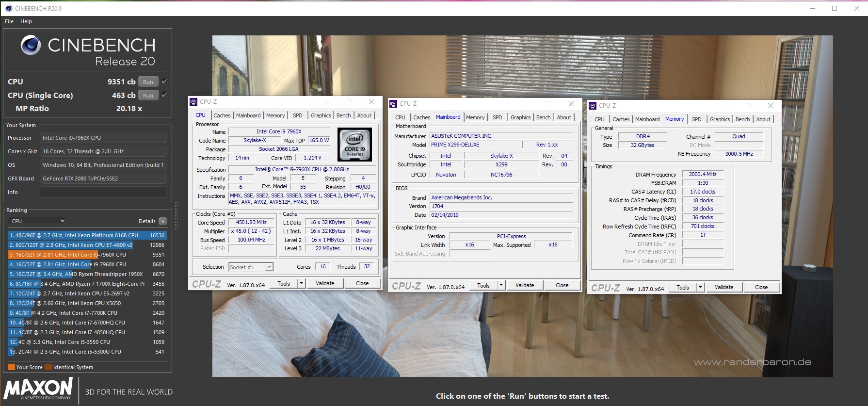868x406 pixels.
Task: Click Close button in first CPU-Z window
Action: click(x=362, y=284)
